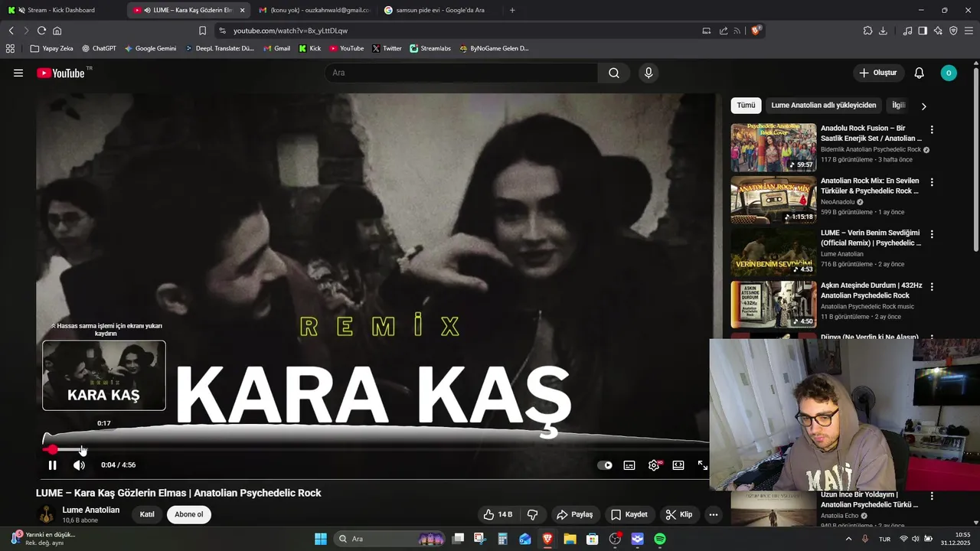This screenshot has width=980, height=551.
Task: Switch to theater mode view
Action: tap(678, 465)
